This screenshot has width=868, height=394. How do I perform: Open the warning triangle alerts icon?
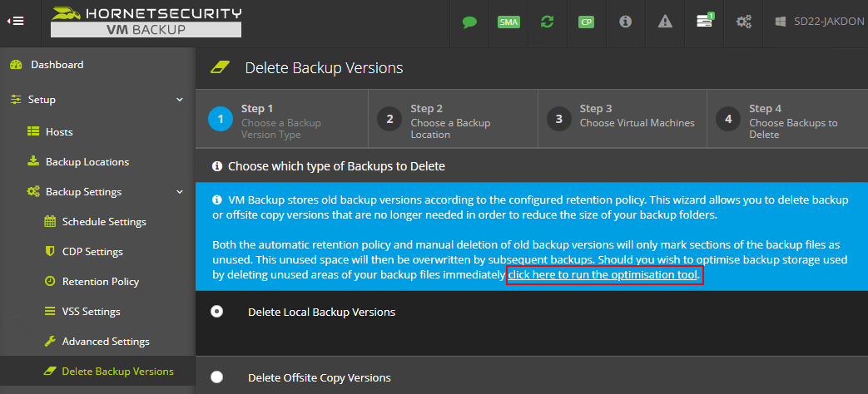click(x=665, y=22)
